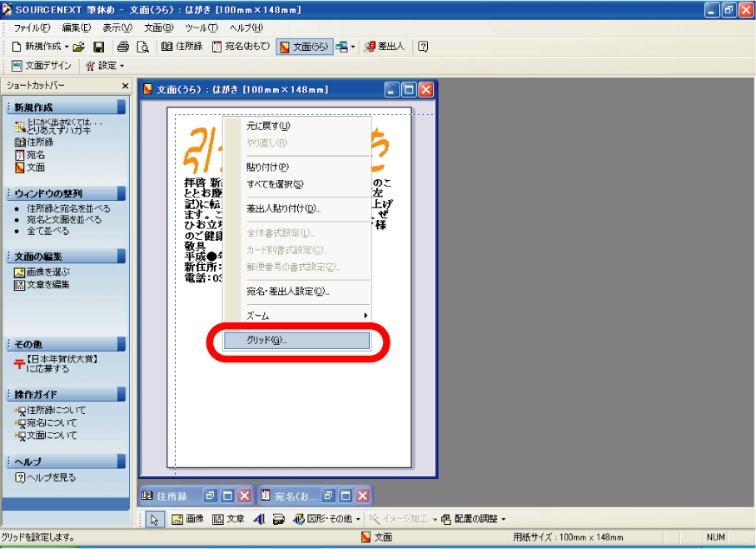Open the 設定 dropdown
This screenshot has width=756, height=549.
click(x=105, y=66)
